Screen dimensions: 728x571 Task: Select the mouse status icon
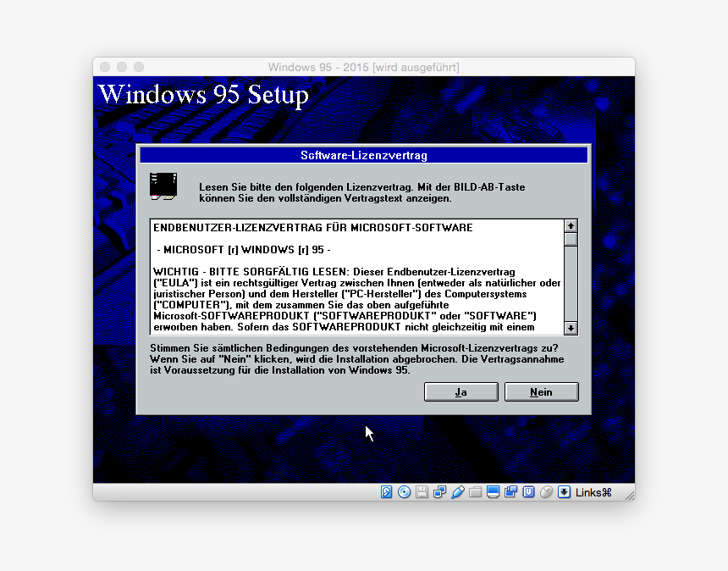546,491
